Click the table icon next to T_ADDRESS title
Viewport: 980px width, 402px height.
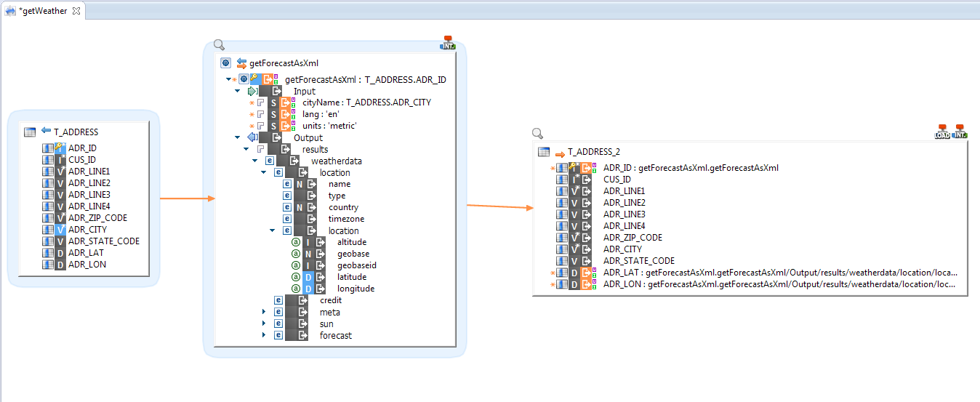30,132
